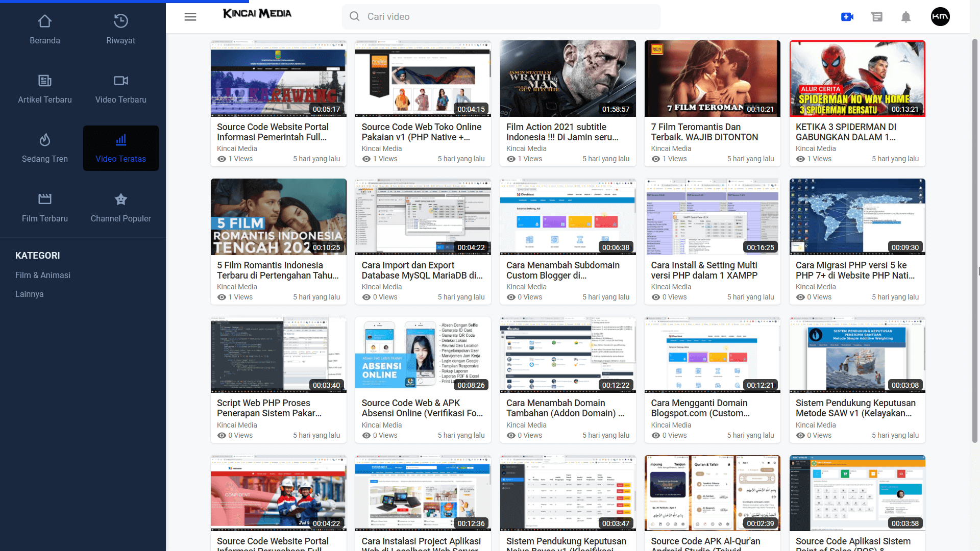Screen dimensions: 980x551
Task: Select the Video Teratas tab
Action: [x=121, y=148]
